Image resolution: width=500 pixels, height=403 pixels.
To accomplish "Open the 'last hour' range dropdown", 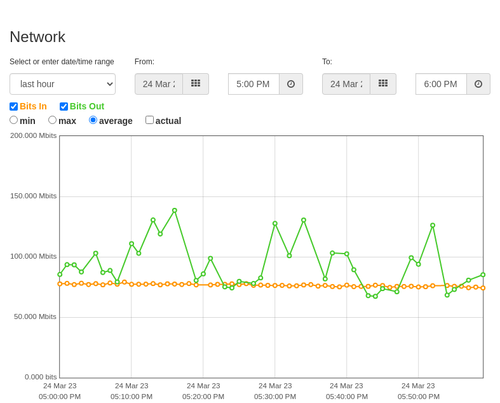I will point(63,84).
